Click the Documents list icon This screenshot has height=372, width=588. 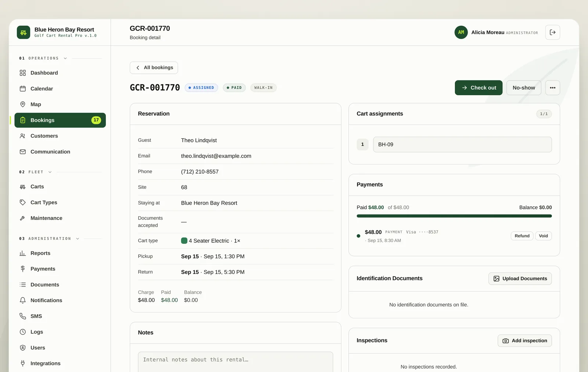[23, 285]
